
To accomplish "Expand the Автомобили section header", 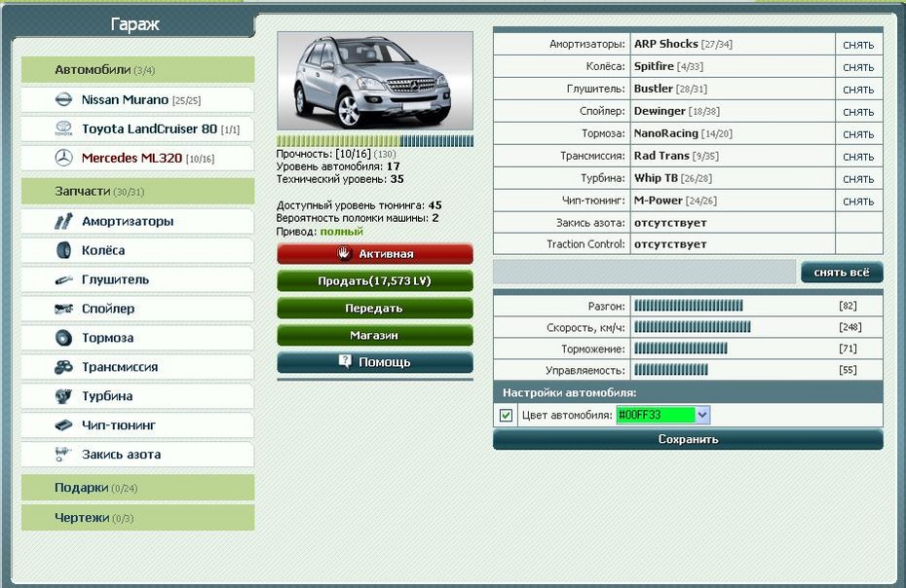I will tap(137, 70).
